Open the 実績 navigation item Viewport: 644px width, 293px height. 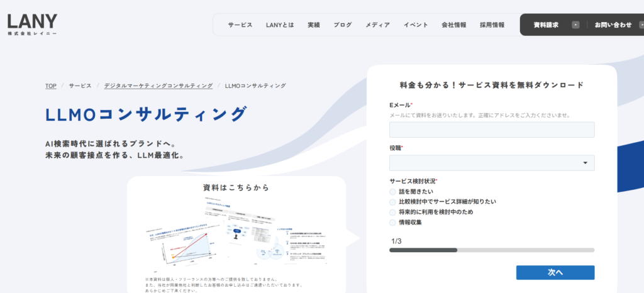tap(314, 25)
